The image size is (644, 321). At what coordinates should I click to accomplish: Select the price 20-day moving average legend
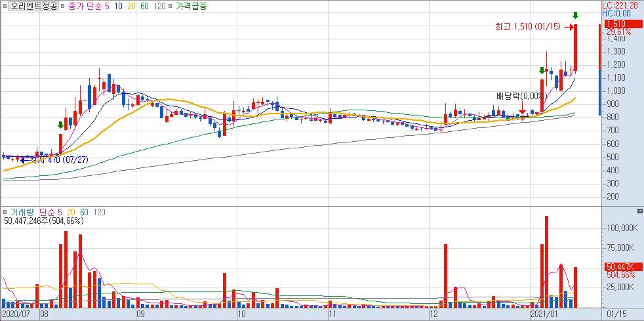pos(132,6)
